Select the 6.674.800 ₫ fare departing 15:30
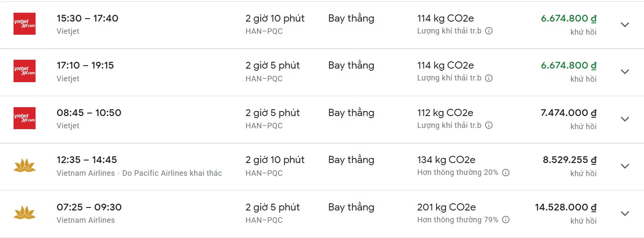This screenshot has width=644, height=238. point(569,19)
